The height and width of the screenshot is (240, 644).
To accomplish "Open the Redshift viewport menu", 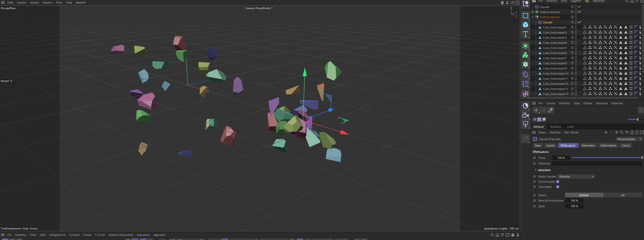I will pos(81,3).
